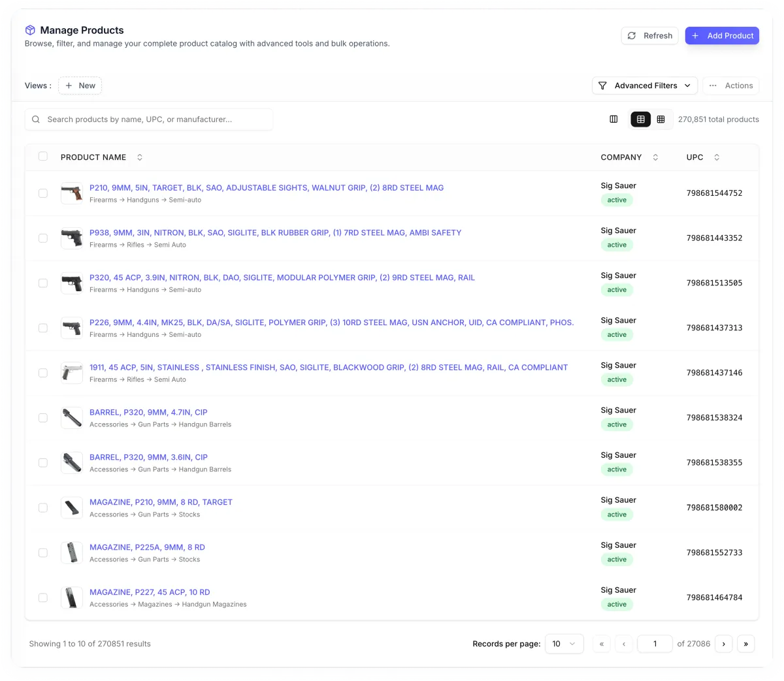This screenshot has width=784, height=681.
Task: Go to first page button
Action: [x=602, y=644]
